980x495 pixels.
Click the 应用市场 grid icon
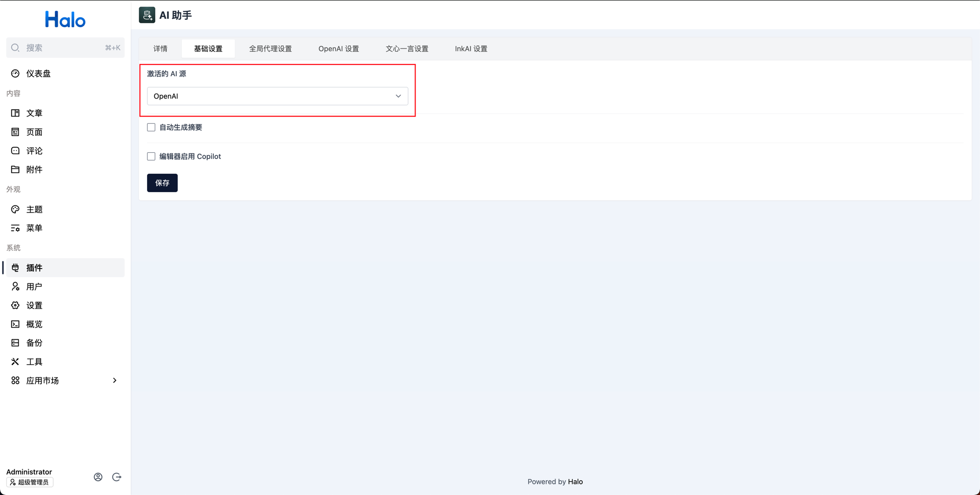point(15,381)
